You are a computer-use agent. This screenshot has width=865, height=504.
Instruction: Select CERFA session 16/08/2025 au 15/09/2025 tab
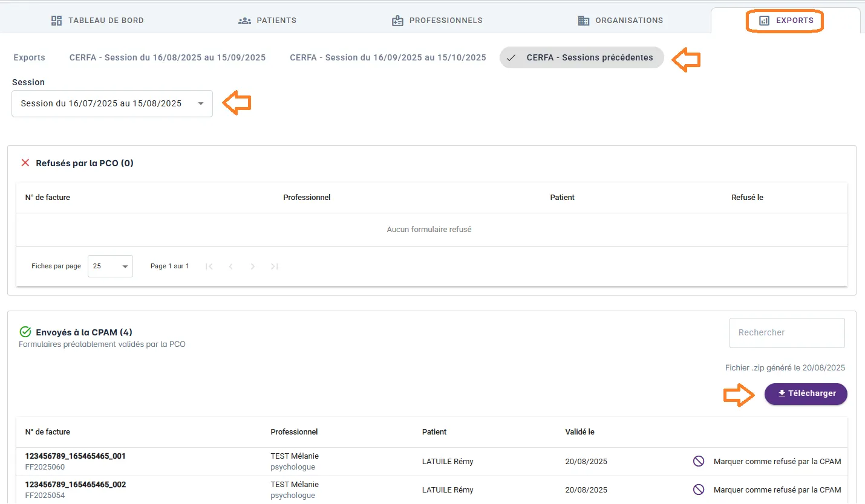(x=168, y=58)
